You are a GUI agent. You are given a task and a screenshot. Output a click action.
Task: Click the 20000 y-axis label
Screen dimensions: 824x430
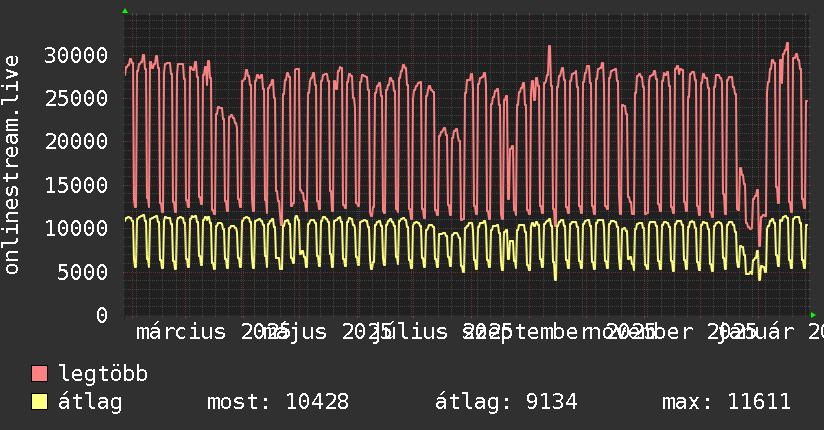click(x=76, y=141)
